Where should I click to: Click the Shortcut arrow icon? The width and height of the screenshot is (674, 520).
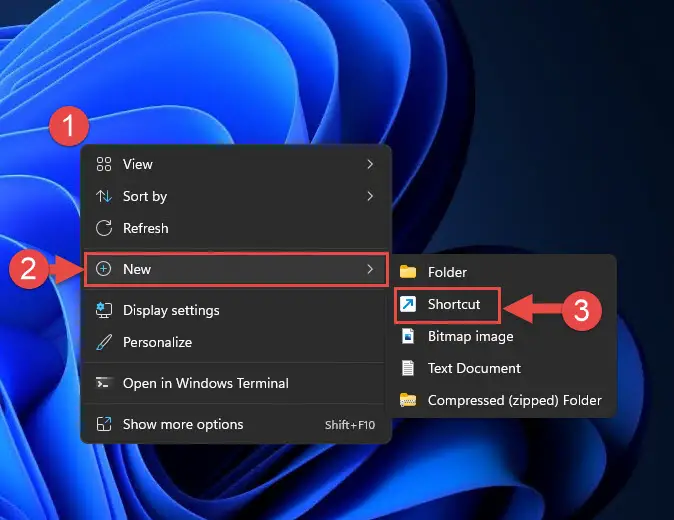click(x=408, y=304)
